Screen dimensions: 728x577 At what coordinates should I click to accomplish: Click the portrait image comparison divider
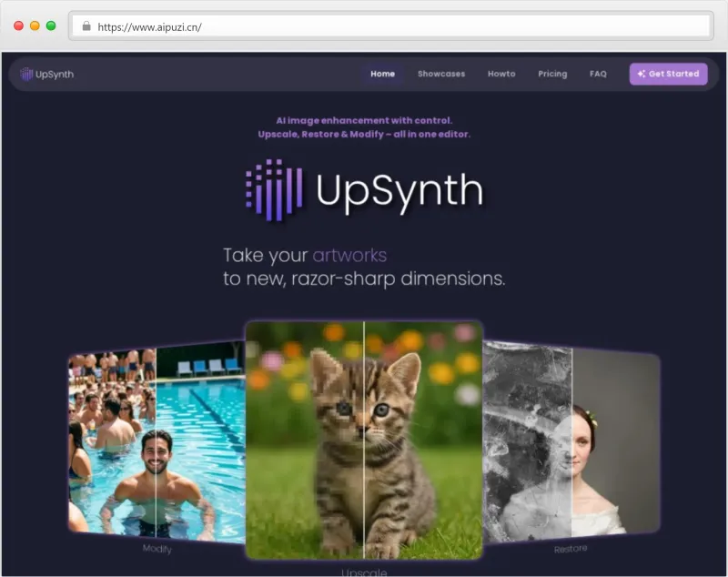click(572, 442)
